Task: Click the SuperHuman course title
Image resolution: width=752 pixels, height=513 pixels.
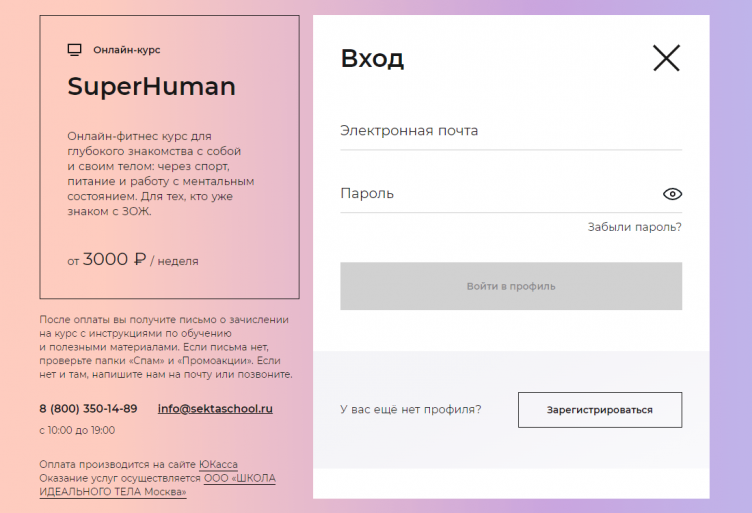Action: 151,87
